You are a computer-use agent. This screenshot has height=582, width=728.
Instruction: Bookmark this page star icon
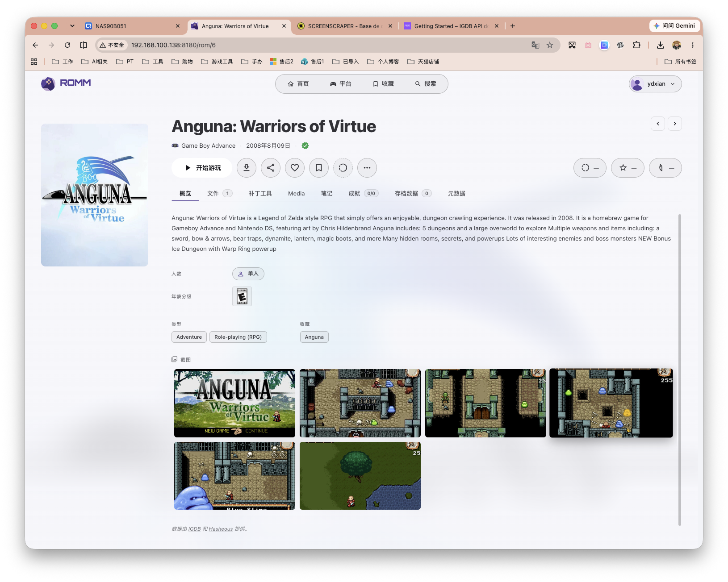(550, 45)
